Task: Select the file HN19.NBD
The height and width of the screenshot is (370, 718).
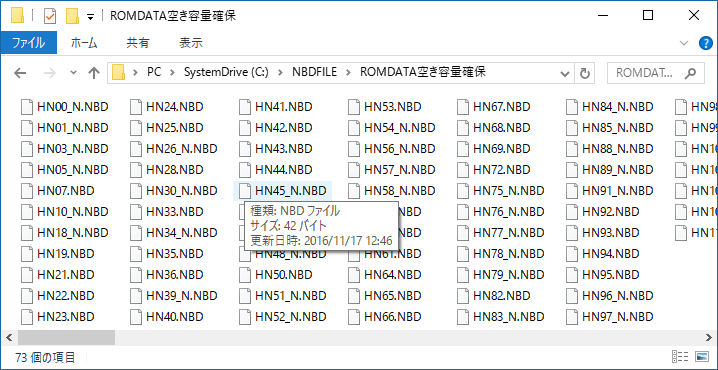Action: [x=58, y=254]
